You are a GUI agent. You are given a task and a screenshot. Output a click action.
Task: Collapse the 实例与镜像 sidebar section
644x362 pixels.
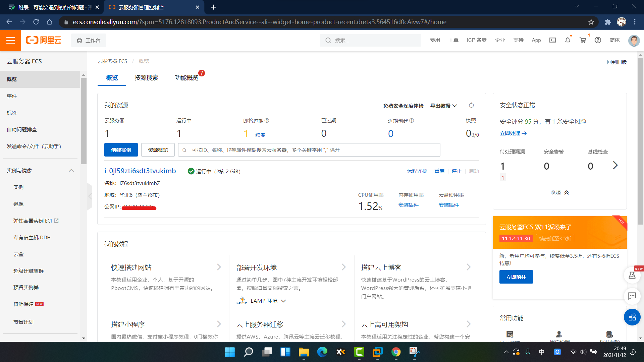pyautogui.click(x=71, y=170)
